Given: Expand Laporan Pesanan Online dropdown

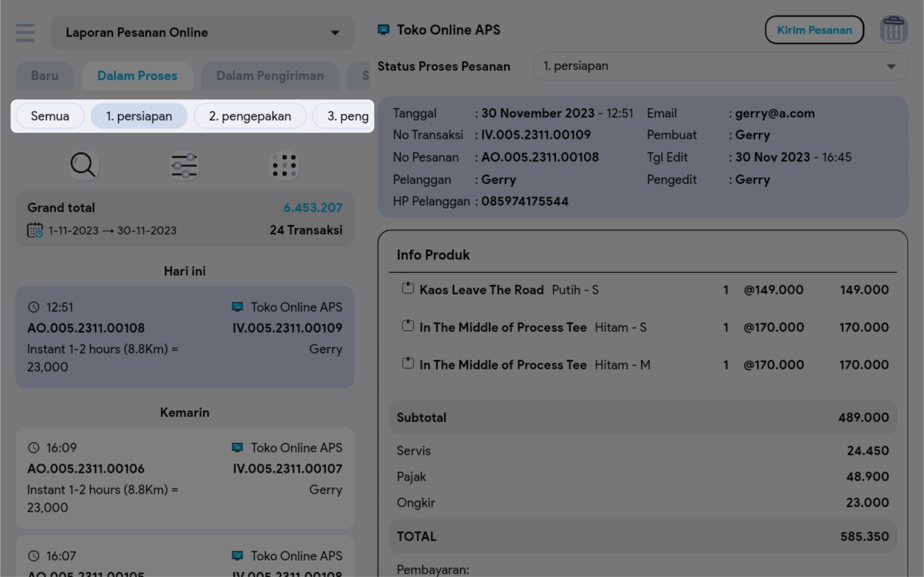Looking at the screenshot, I should tap(335, 33).
